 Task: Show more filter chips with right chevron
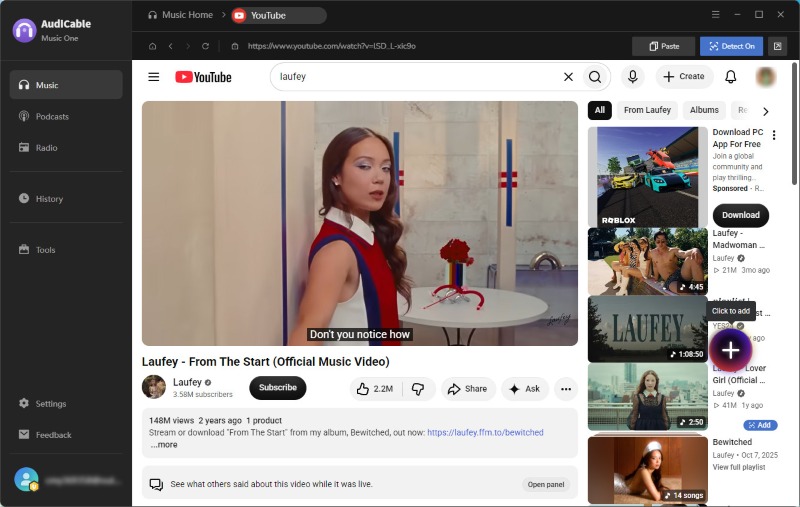pos(765,111)
